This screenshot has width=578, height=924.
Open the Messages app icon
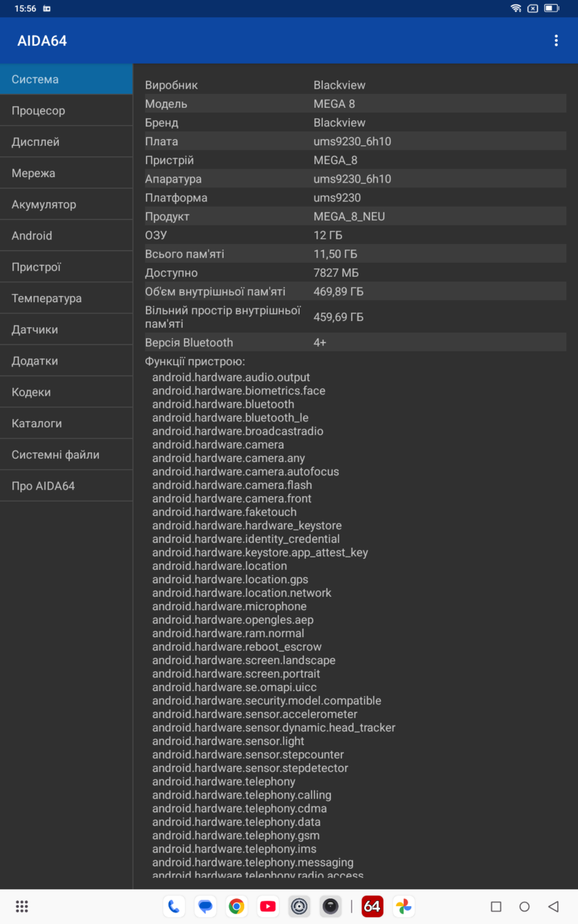point(205,906)
